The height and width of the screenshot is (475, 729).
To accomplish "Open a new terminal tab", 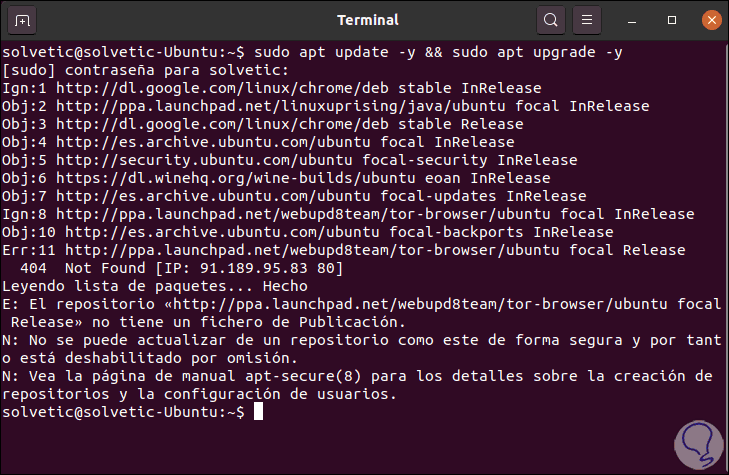I will (x=24, y=19).
